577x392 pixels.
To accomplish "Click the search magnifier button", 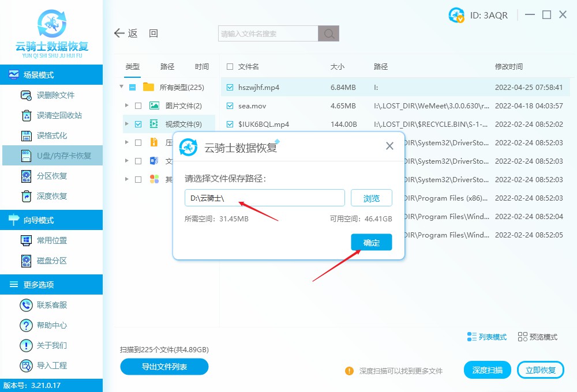I will click(329, 34).
